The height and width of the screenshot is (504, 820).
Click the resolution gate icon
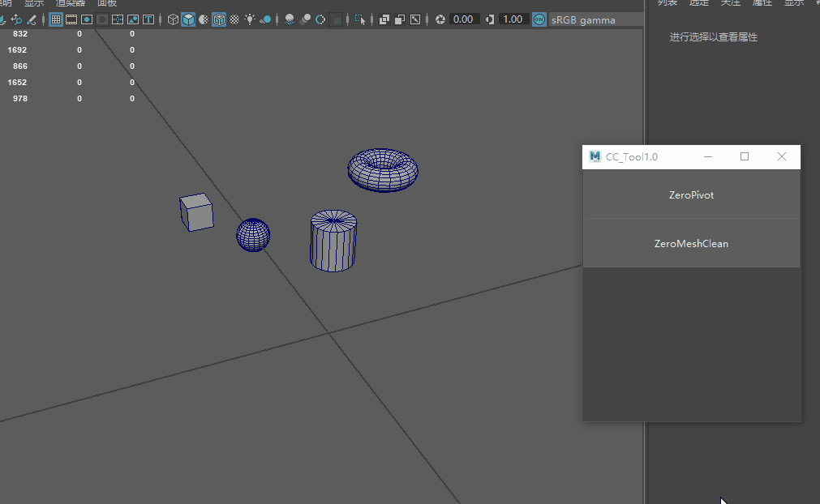coord(87,19)
